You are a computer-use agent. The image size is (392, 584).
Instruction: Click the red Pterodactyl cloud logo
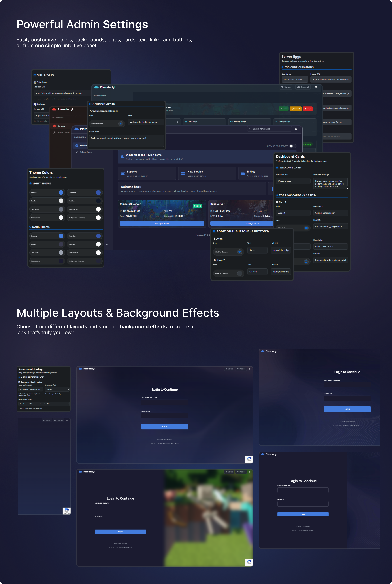[x=54, y=109]
